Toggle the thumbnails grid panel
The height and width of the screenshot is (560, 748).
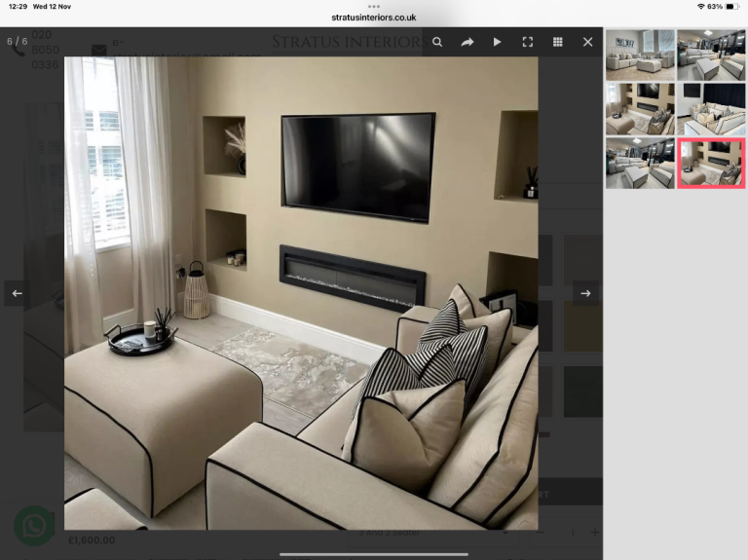pyautogui.click(x=558, y=42)
